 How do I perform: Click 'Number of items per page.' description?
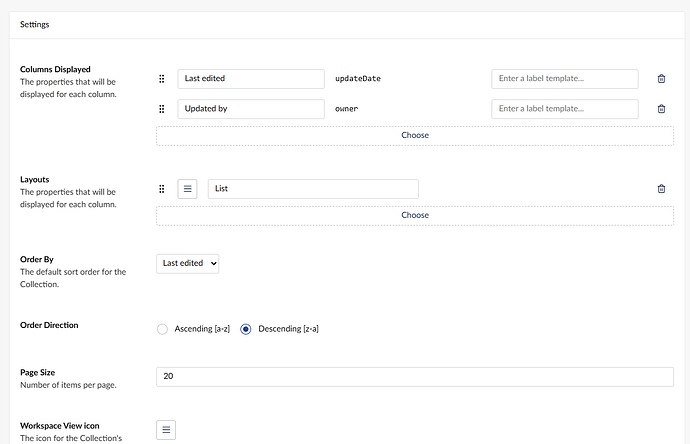[x=68, y=385]
